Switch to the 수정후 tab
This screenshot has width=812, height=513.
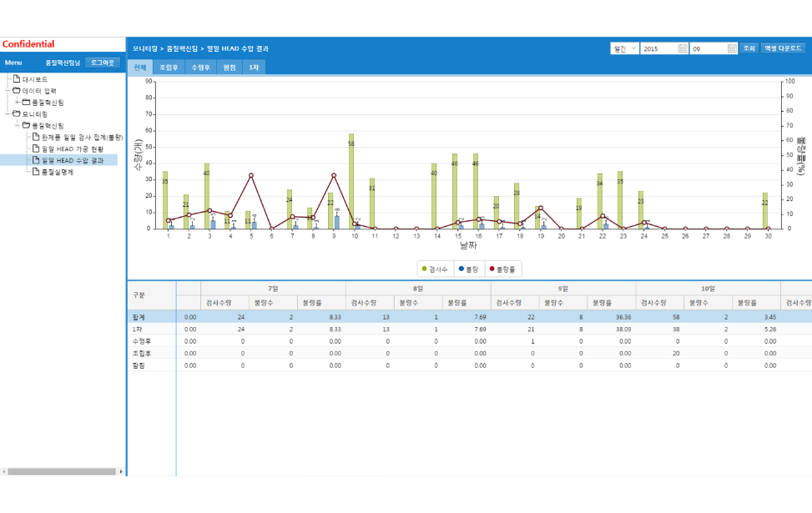click(x=200, y=67)
